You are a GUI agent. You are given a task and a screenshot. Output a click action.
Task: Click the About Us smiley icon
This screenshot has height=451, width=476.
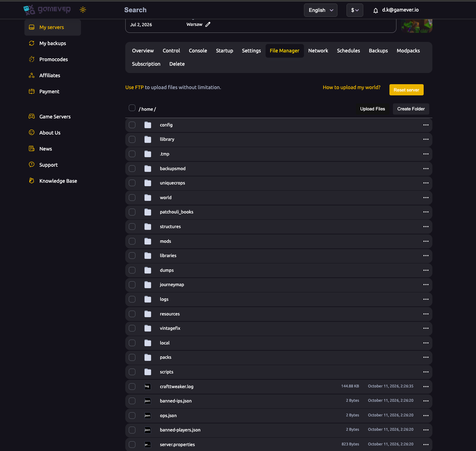[x=32, y=133]
